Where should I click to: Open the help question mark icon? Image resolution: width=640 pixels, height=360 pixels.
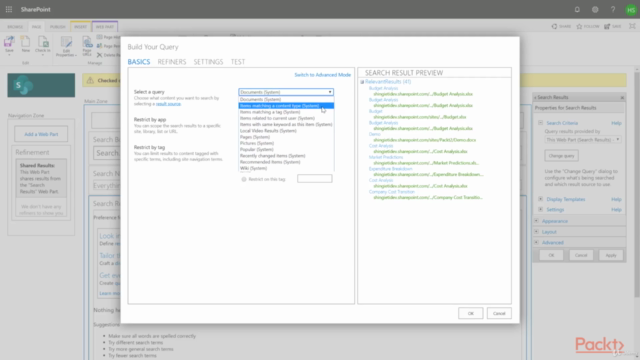coord(613,9)
